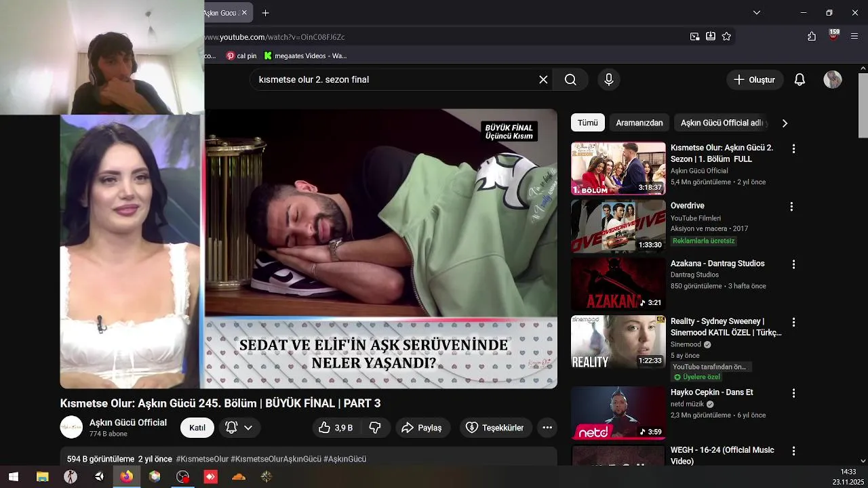The image size is (868, 488).
Task: Click the Sinemood channel name
Action: click(686, 344)
